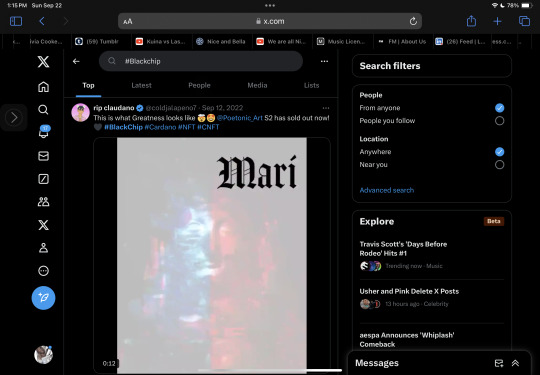This screenshot has width=540, height=375.
Task: Open the X logo home link
Action: [x=43, y=62]
